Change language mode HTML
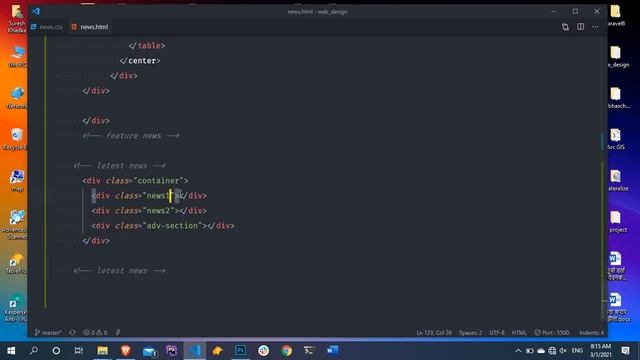 519,333
